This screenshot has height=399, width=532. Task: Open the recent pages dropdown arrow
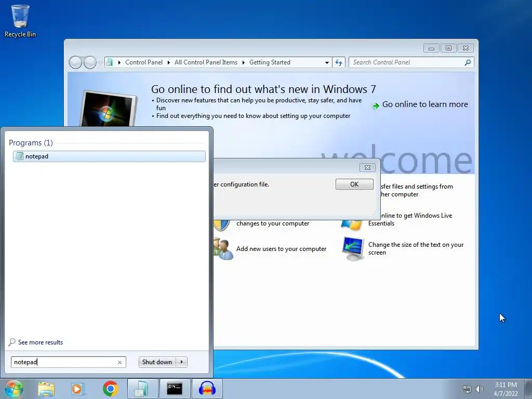100,63
